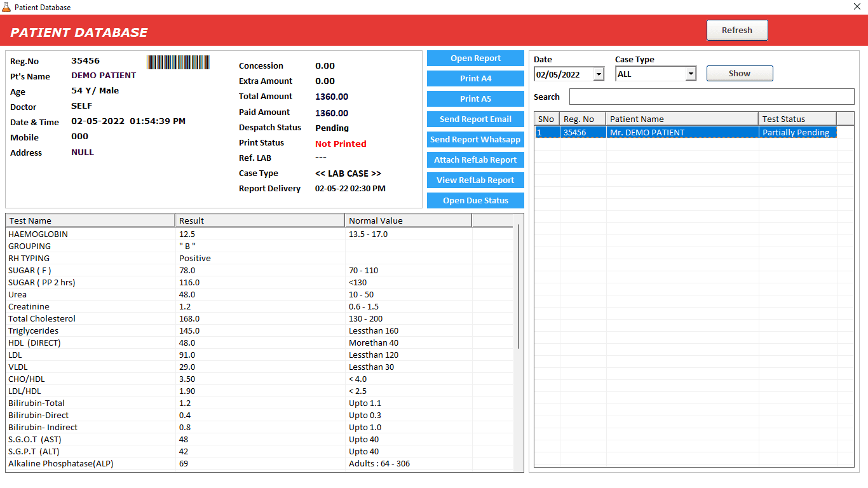The width and height of the screenshot is (868, 488).
Task: Click the Reg. No column header
Action: [583, 119]
